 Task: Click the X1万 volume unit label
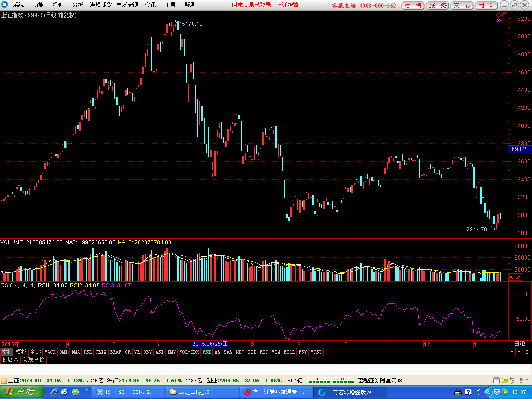click(515, 277)
